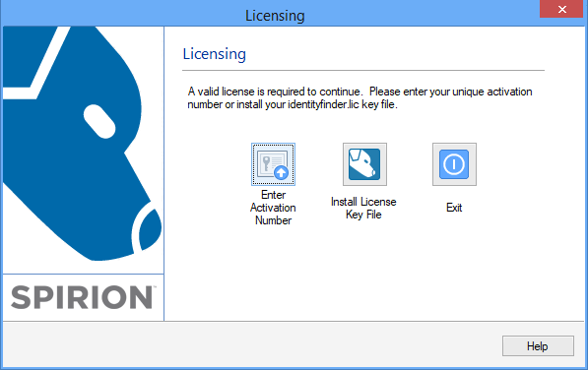Viewport: 588px width, 370px height.
Task: Click the blue Licensing heading
Action: point(214,54)
